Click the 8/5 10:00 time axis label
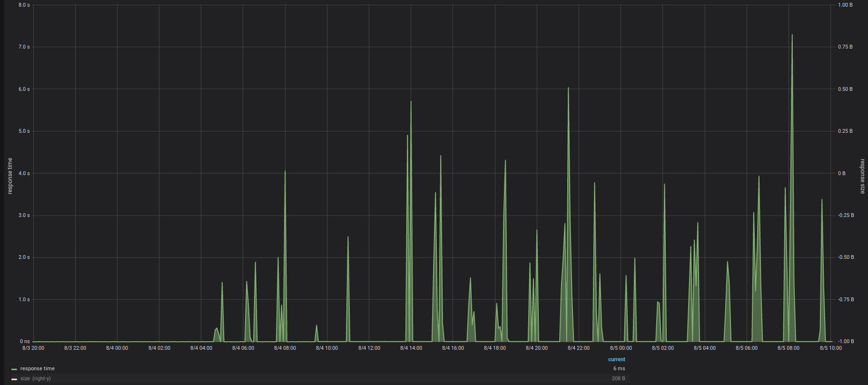 coord(830,348)
